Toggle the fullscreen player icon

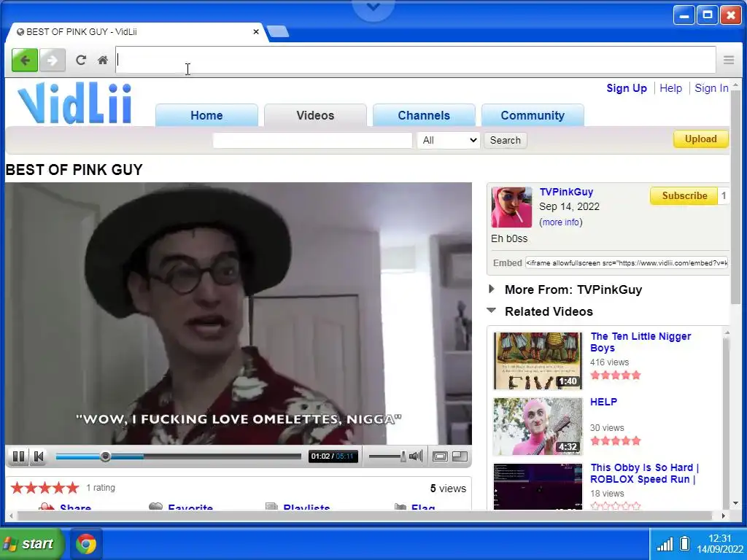pos(440,456)
